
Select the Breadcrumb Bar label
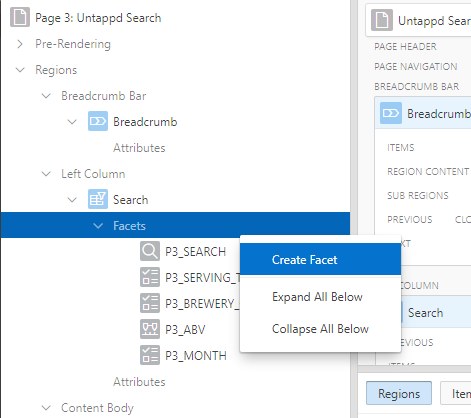pyautogui.click(x=104, y=96)
